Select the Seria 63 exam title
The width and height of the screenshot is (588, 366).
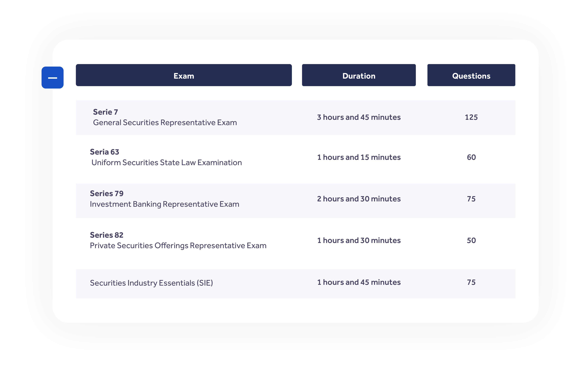104,152
